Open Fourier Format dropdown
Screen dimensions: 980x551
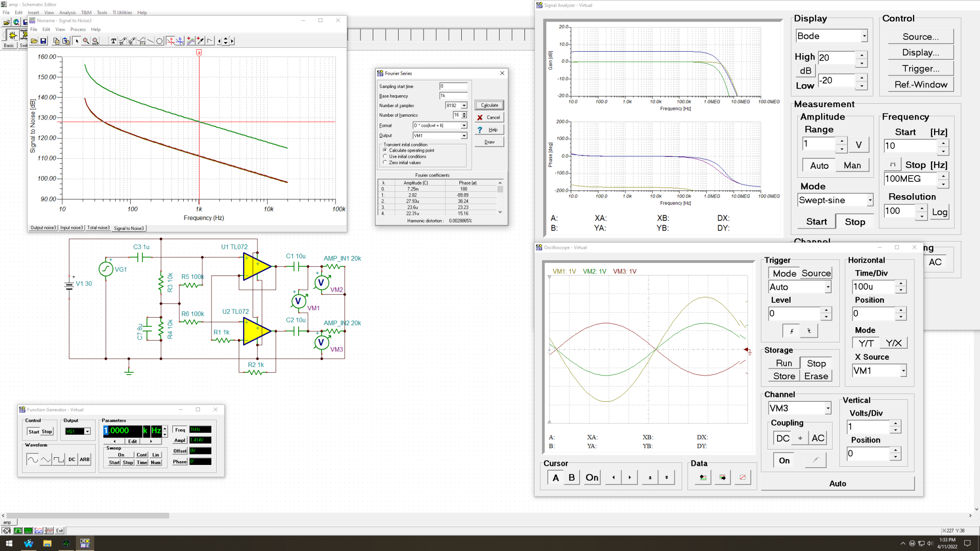click(x=464, y=126)
